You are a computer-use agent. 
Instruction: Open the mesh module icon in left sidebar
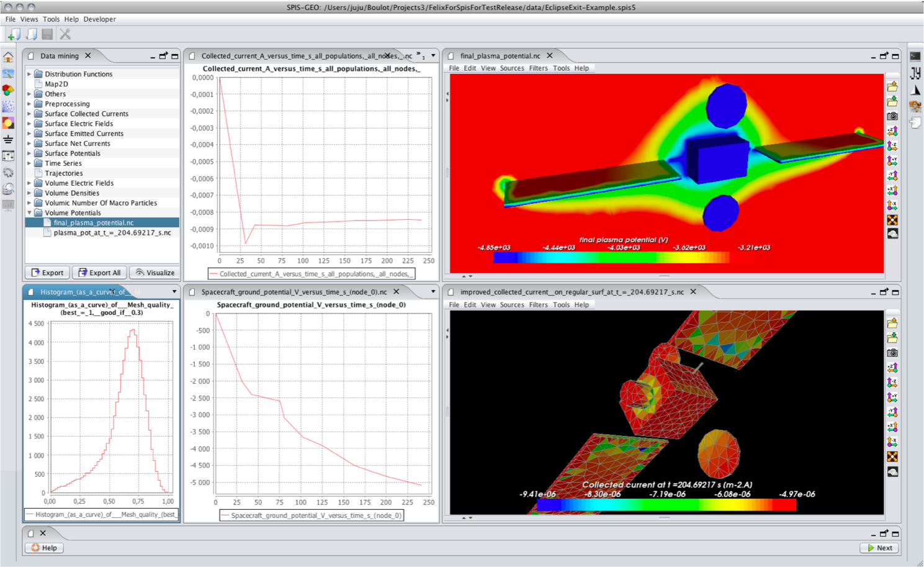(x=8, y=107)
